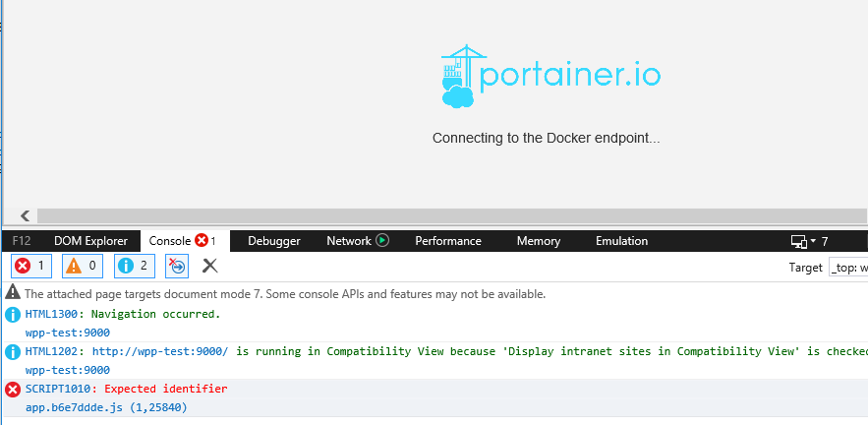Click the Portainer.io crane logo
This screenshot has width=868, height=425.
pyautogui.click(x=550, y=76)
